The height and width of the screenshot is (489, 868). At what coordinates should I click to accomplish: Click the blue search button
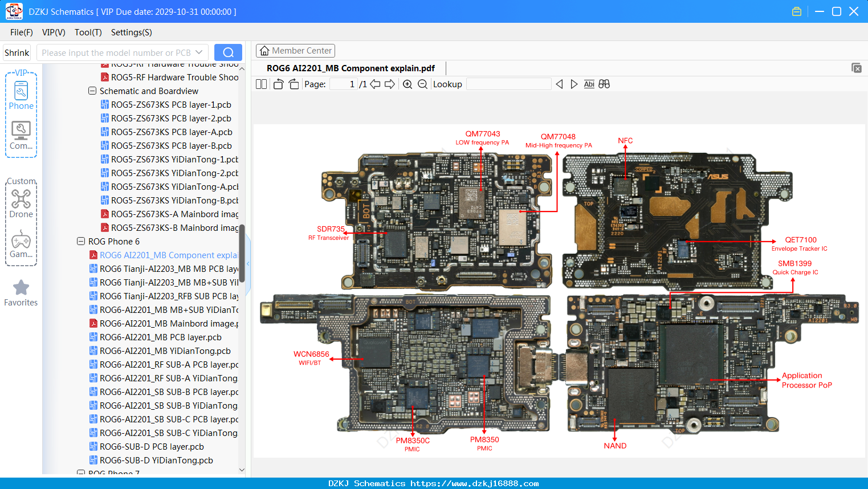[x=228, y=52]
